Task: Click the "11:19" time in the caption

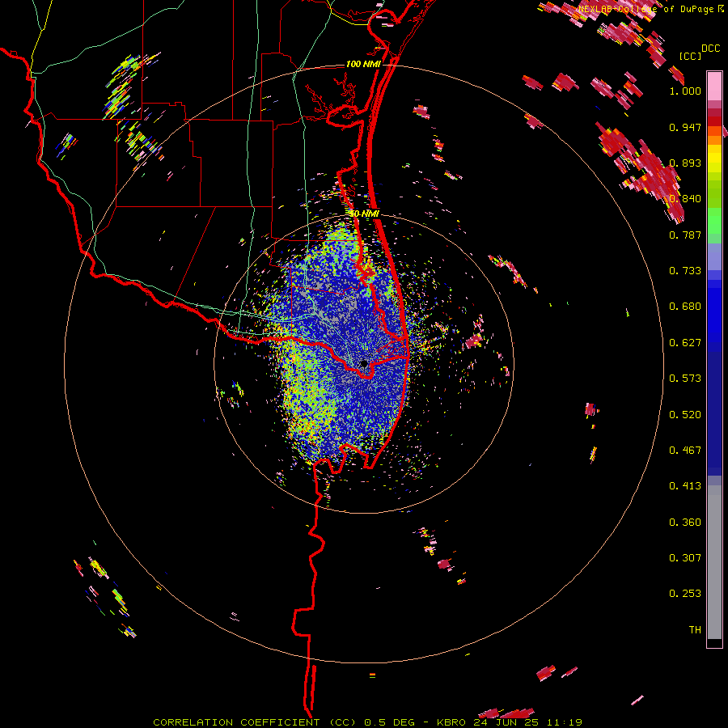Action: point(565,722)
